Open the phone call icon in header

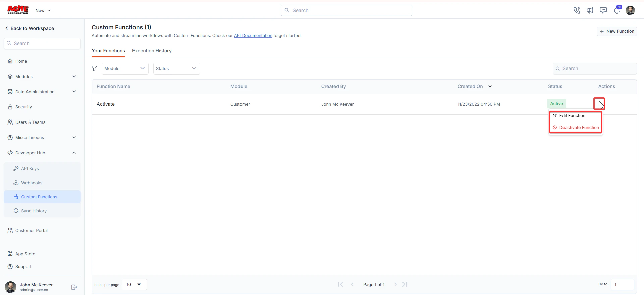(x=577, y=10)
